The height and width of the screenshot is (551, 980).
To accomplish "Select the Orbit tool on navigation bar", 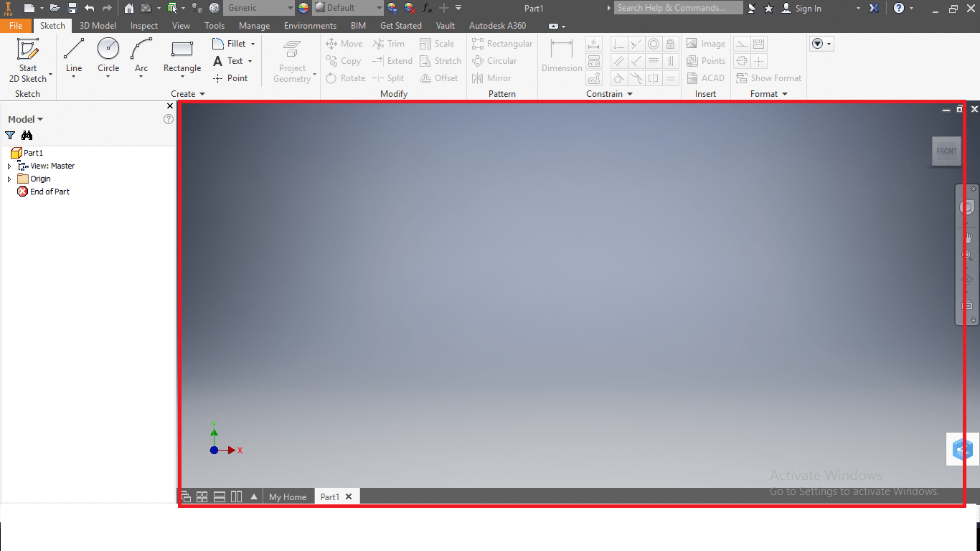I will pyautogui.click(x=967, y=278).
